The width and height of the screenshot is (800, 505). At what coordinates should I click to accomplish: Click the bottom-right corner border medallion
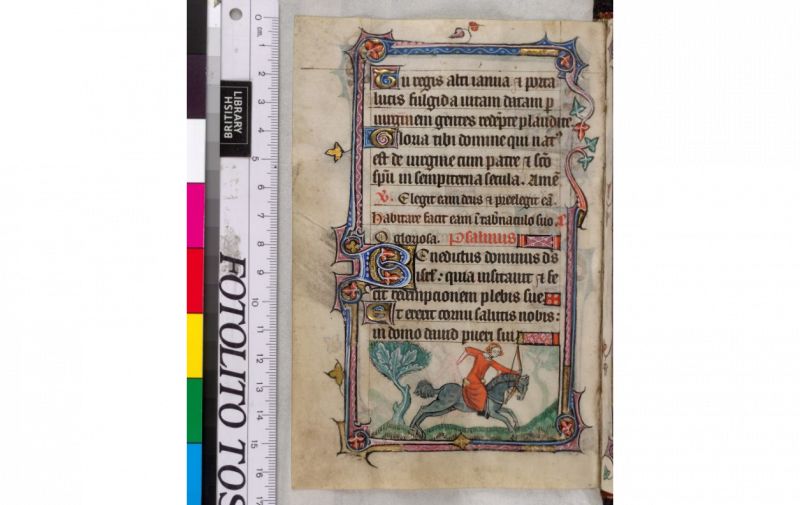[x=568, y=428]
